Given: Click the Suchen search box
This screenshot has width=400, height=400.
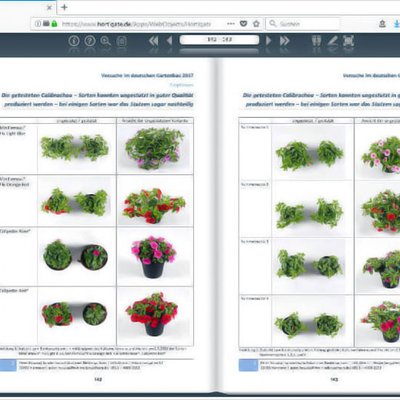Looking at the screenshot, I should point(303,24).
